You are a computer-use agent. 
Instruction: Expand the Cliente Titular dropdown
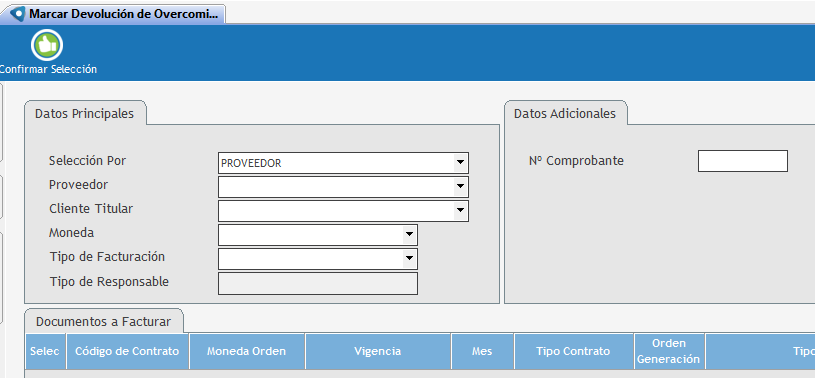(x=460, y=211)
